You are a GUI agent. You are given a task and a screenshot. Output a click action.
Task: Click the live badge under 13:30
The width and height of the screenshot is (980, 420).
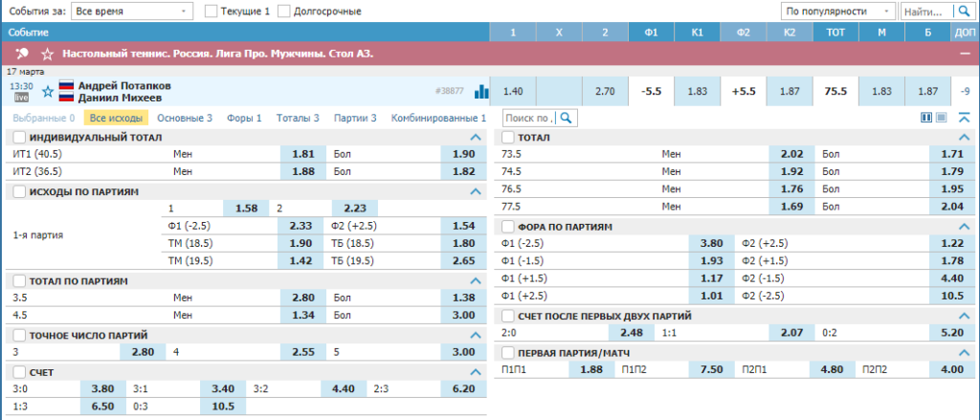(21, 97)
